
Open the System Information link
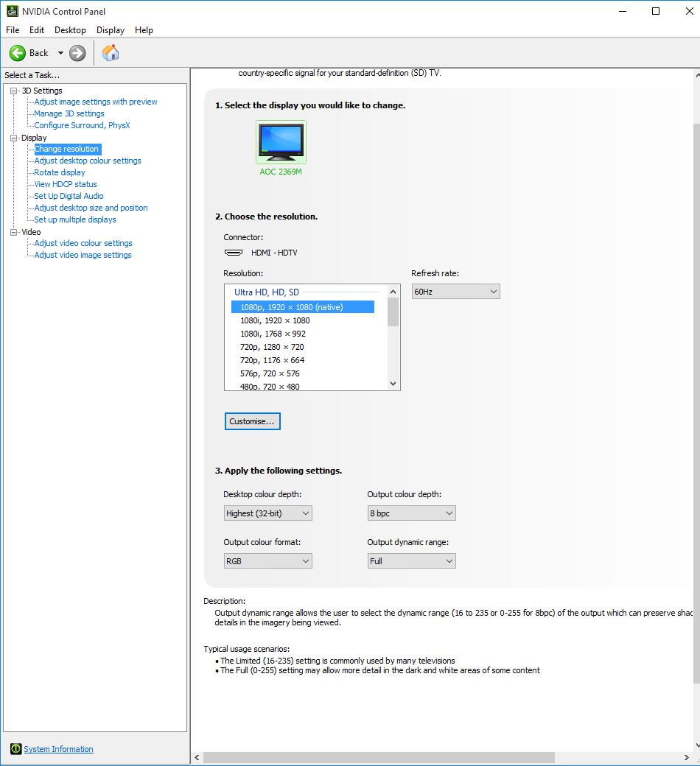[x=59, y=749]
